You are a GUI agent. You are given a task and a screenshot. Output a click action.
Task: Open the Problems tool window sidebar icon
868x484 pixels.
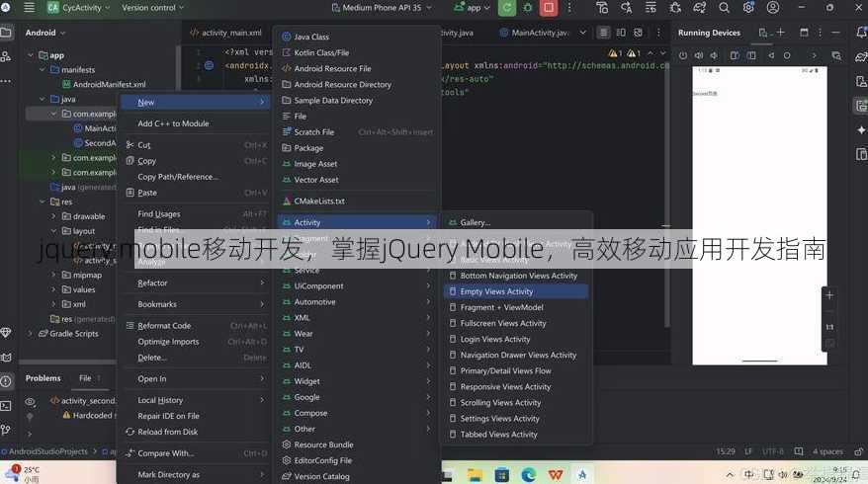pos(6,381)
